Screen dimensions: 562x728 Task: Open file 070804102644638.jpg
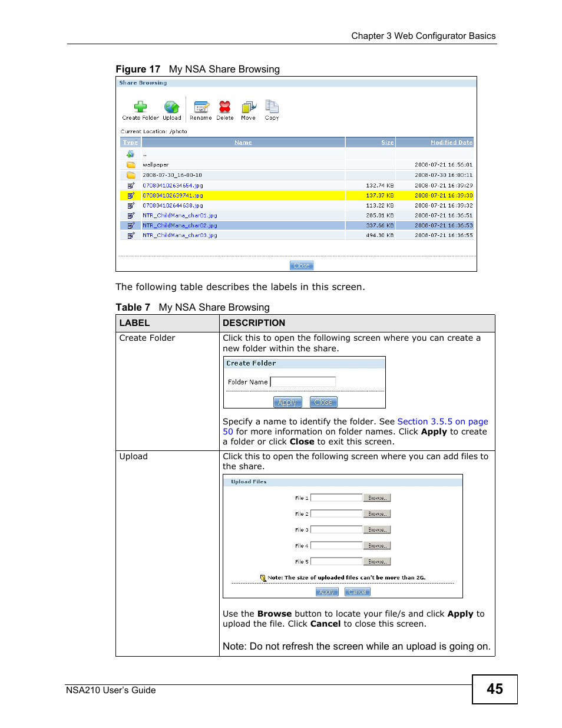(x=173, y=206)
